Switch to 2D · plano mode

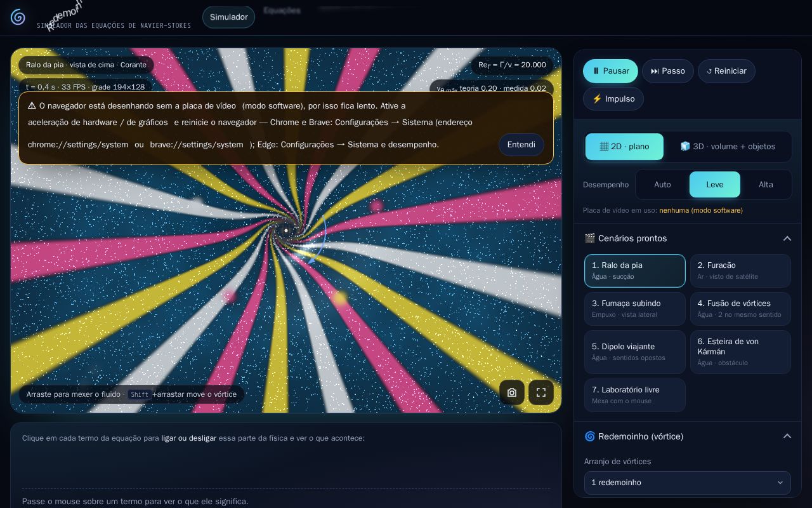pos(624,147)
